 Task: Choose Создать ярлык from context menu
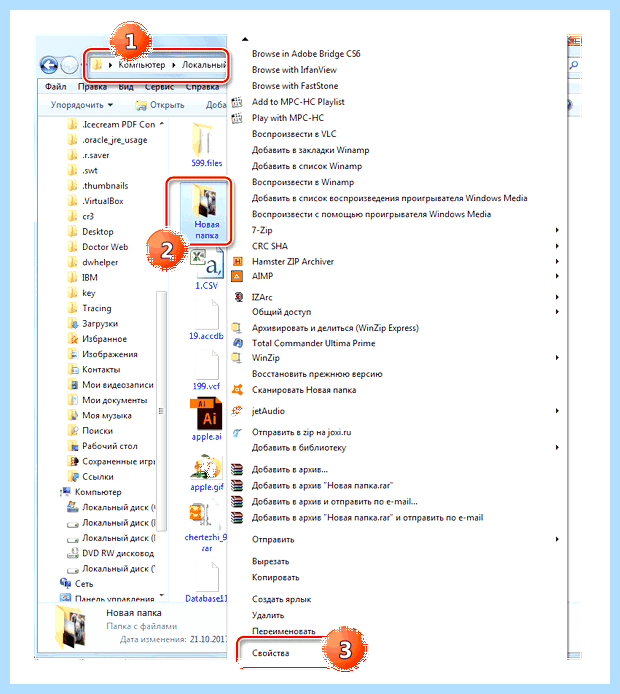(281, 599)
